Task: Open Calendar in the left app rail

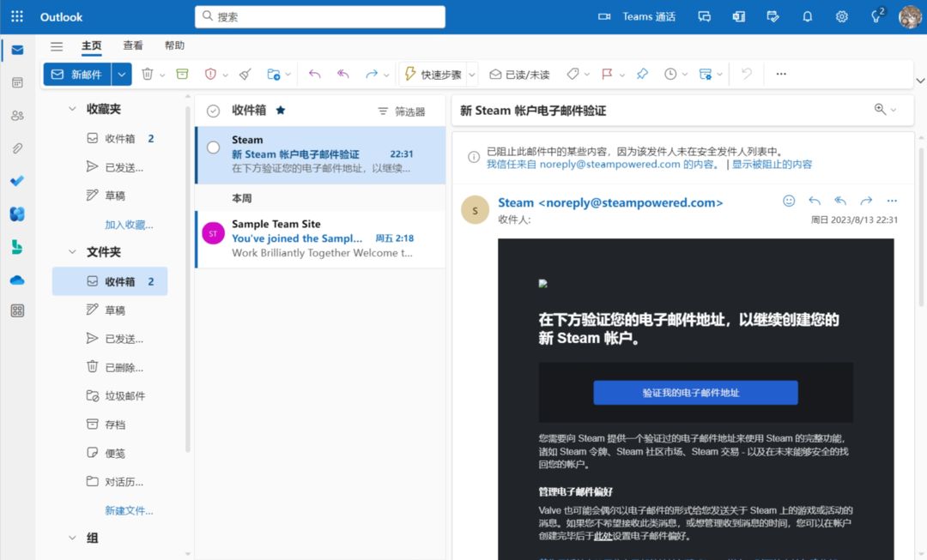Action: (x=17, y=82)
